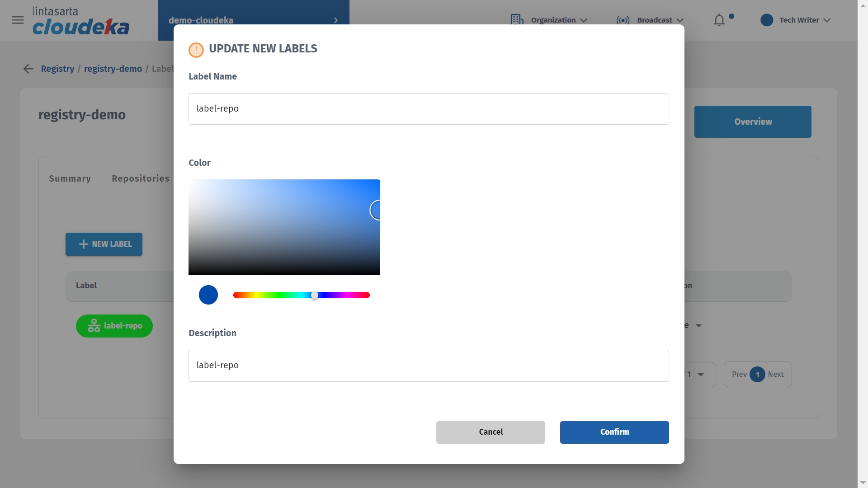868x488 pixels.
Task: Click the Broadcast signal icon
Action: (623, 20)
